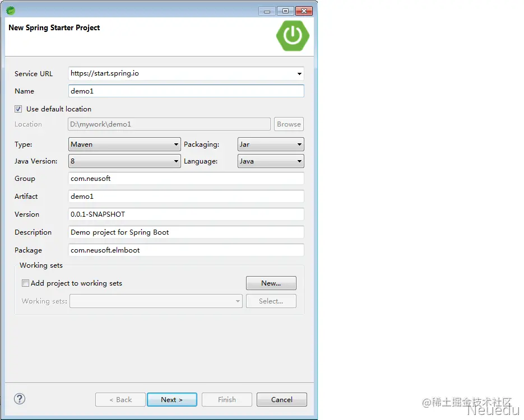Click the Cancel button
524x420 pixels.
point(282,400)
